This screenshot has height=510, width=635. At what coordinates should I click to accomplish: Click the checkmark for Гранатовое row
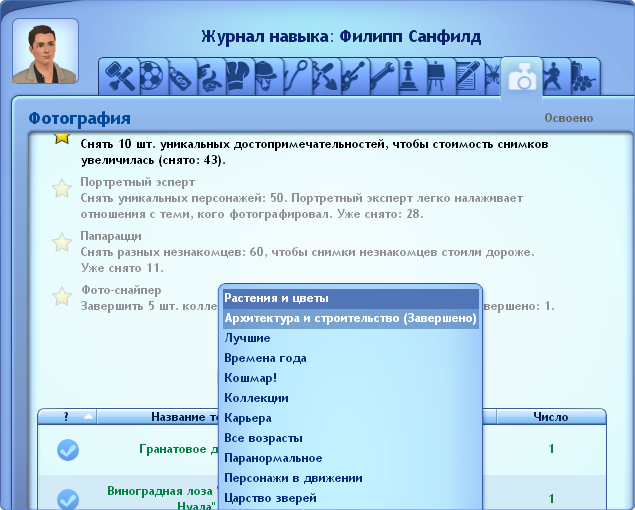click(x=68, y=450)
